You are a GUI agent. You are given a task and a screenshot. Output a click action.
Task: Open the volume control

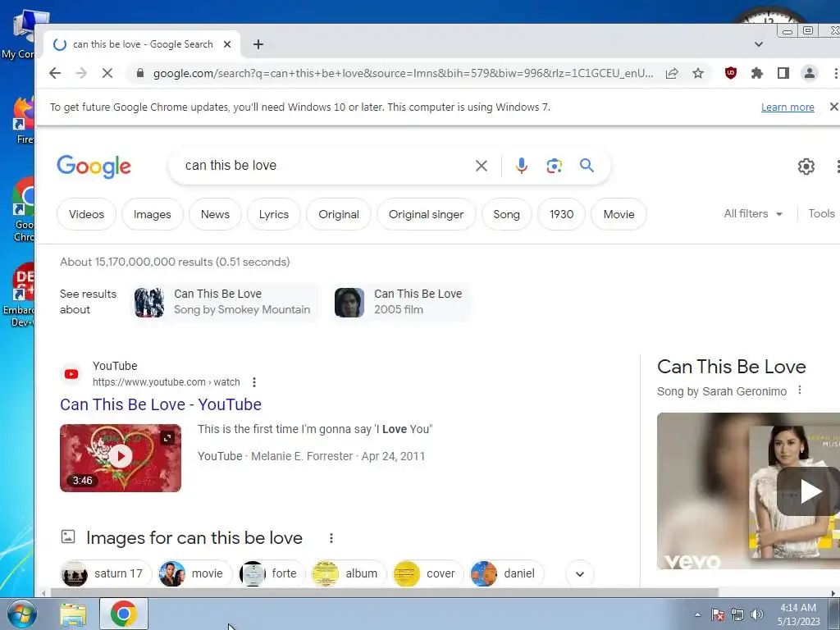[x=757, y=614]
